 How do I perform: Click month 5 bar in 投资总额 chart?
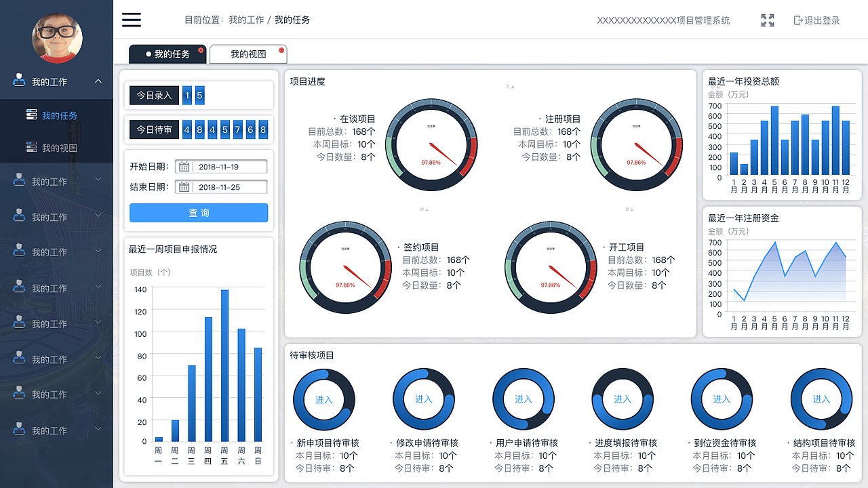tap(774, 142)
